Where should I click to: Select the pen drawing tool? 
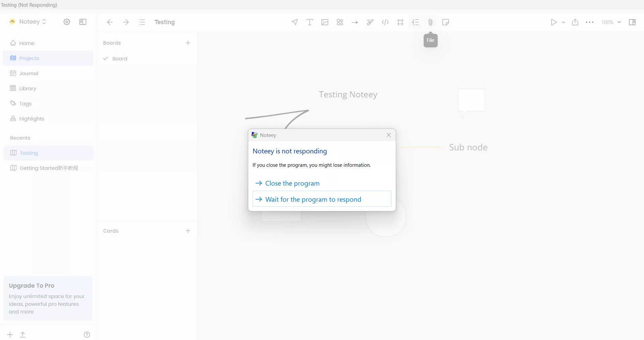point(370,22)
